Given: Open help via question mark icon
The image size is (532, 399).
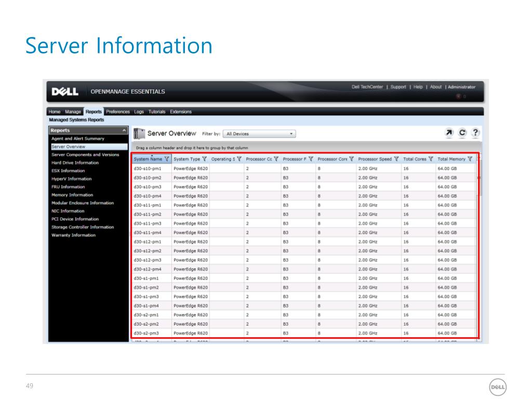Looking at the screenshot, I should (x=475, y=132).
